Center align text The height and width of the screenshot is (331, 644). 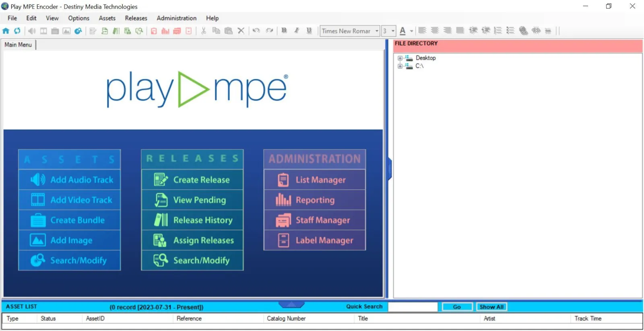(435, 31)
